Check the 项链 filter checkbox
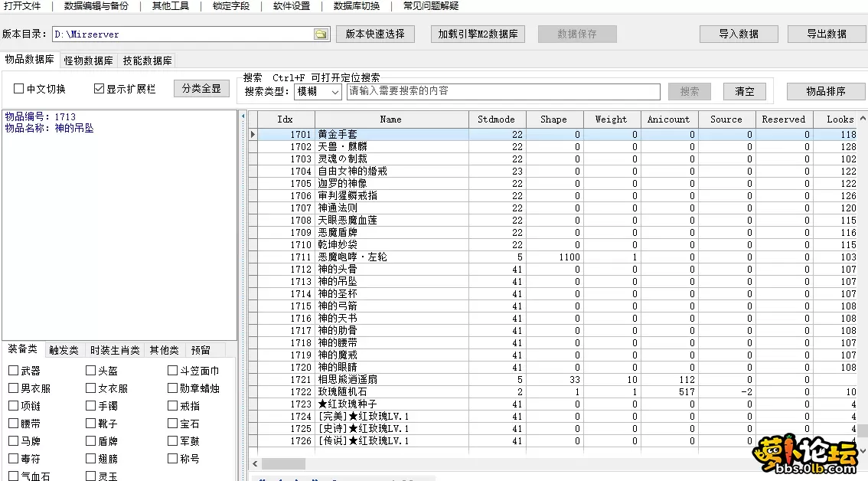The width and height of the screenshot is (868, 481). coord(13,406)
